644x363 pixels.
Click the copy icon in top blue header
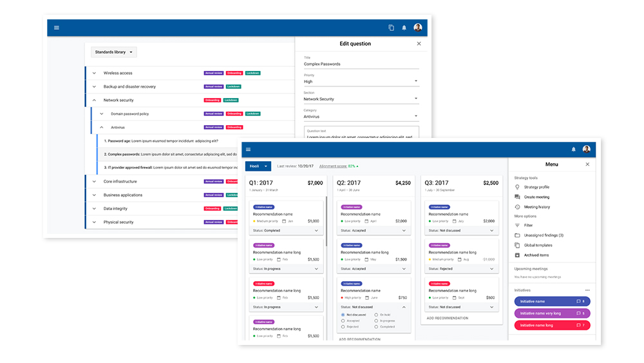point(391,28)
